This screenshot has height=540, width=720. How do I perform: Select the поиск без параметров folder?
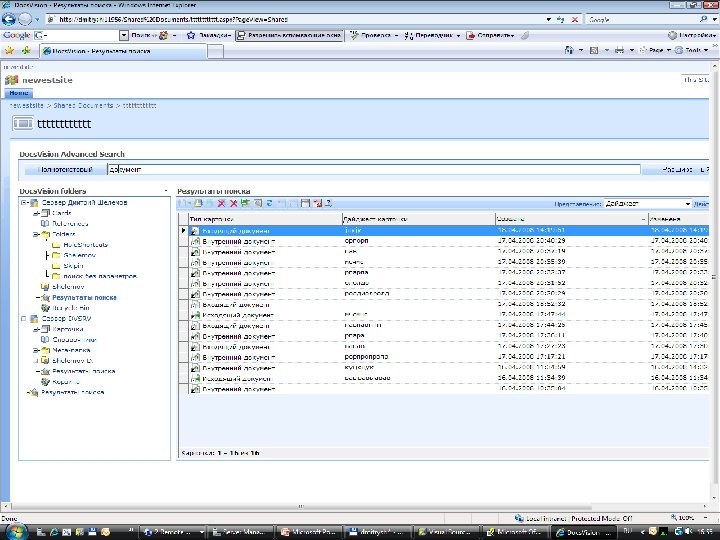point(100,276)
